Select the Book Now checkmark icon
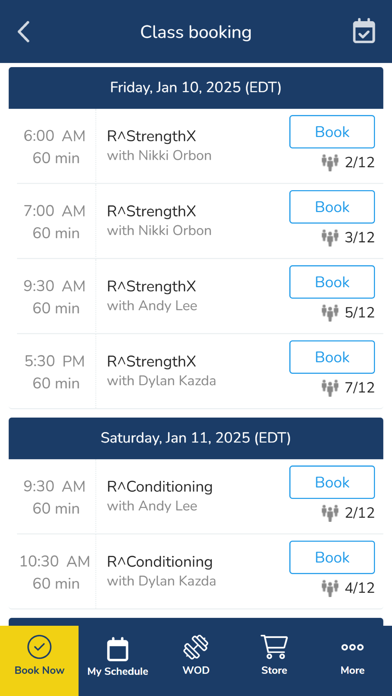The image size is (392, 696). 39,647
